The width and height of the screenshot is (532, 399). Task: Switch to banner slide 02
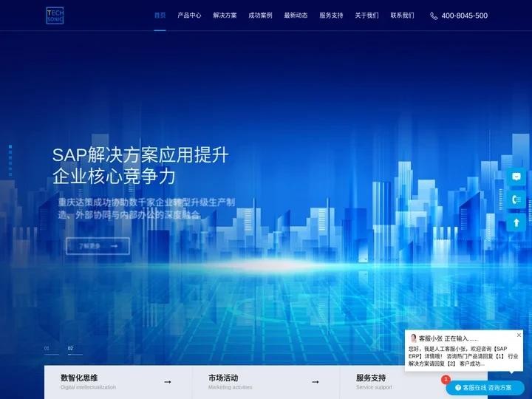click(x=75, y=349)
